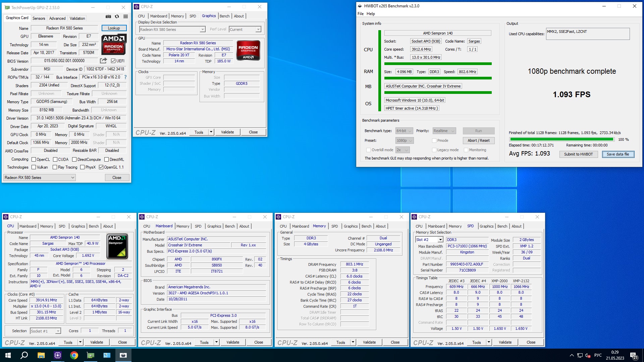
Task: Click Lookup button in GPU-Z
Action: point(114,28)
